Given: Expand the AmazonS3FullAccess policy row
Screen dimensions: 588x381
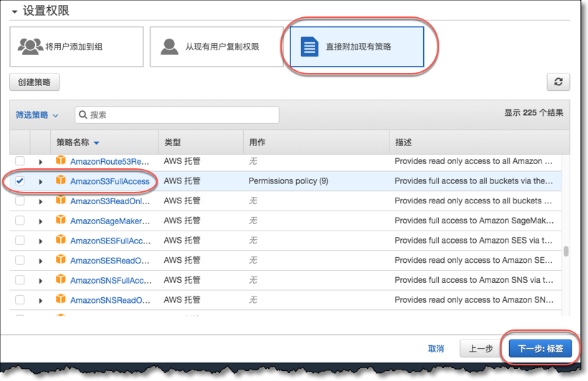Looking at the screenshot, I should pyautogui.click(x=40, y=182).
